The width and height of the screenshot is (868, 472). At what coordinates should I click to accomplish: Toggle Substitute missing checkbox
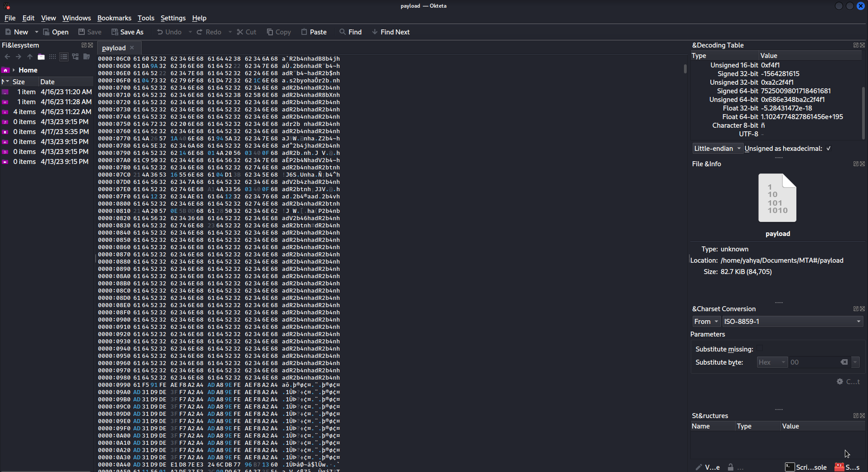coord(760,349)
